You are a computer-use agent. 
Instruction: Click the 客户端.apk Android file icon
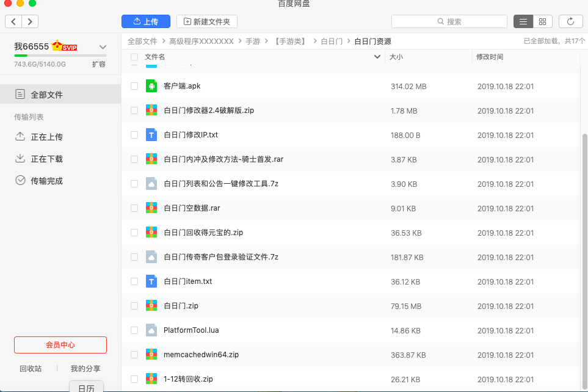151,86
